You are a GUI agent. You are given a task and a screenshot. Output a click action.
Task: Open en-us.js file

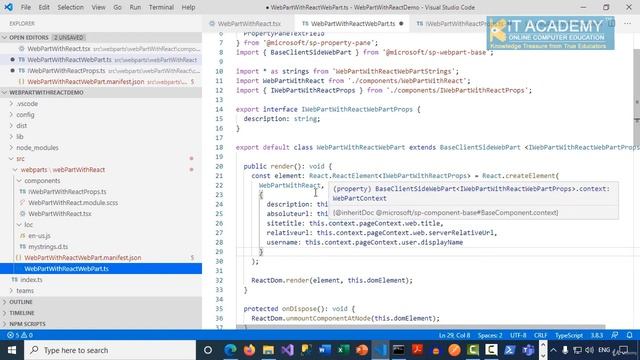[39, 236]
